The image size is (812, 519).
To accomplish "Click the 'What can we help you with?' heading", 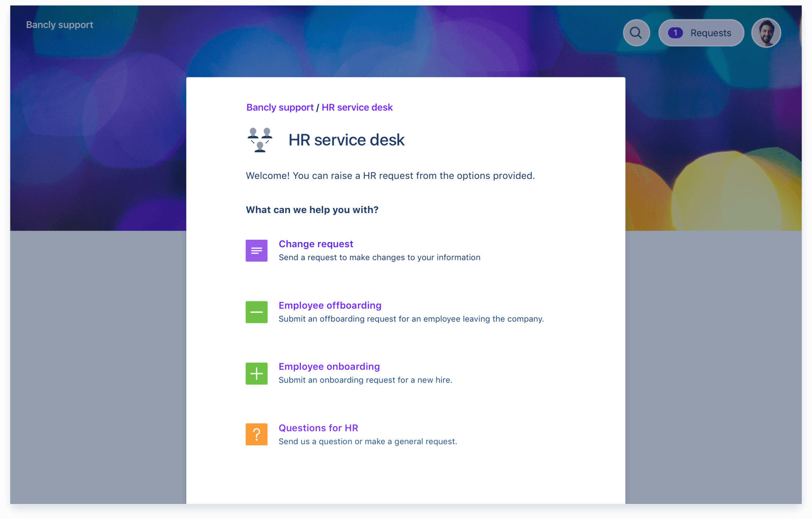I will (x=312, y=210).
